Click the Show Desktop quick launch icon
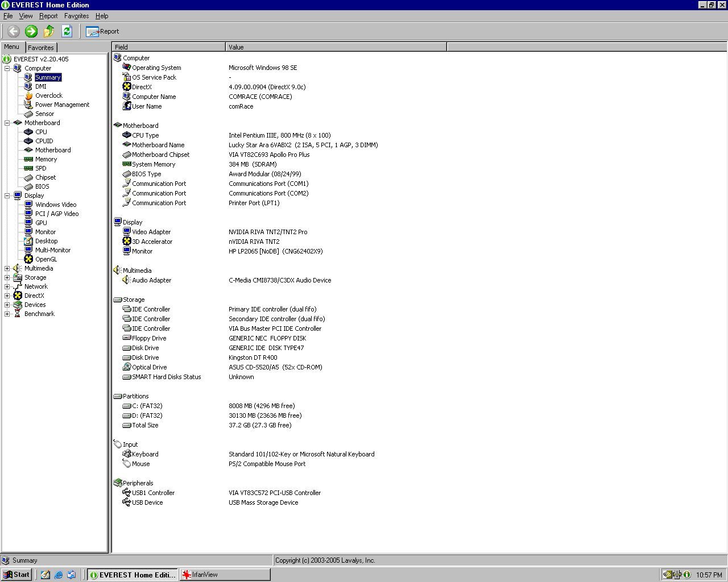The image size is (728, 582). [x=45, y=575]
